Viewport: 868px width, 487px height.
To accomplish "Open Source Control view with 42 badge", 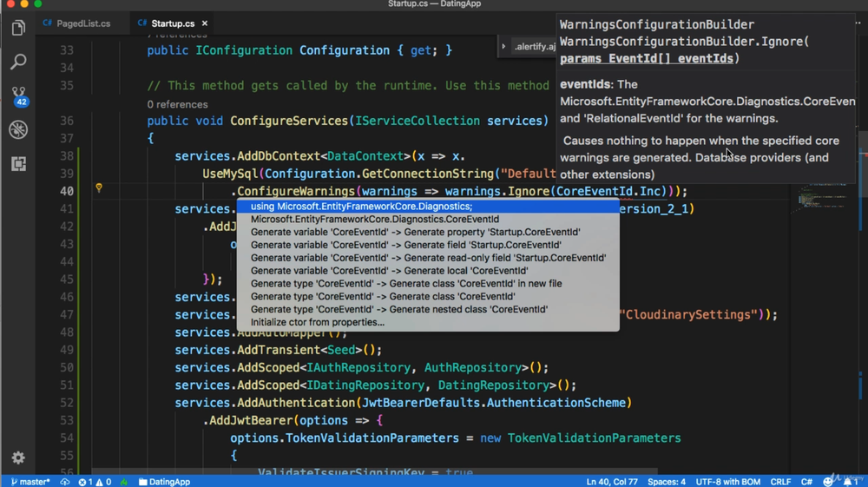I will coord(19,95).
